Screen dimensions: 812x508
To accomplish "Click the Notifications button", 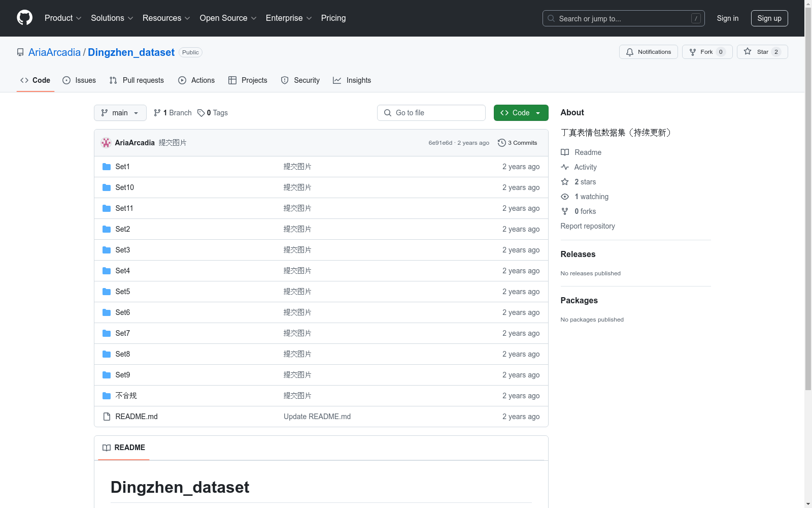I will tap(649, 52).
